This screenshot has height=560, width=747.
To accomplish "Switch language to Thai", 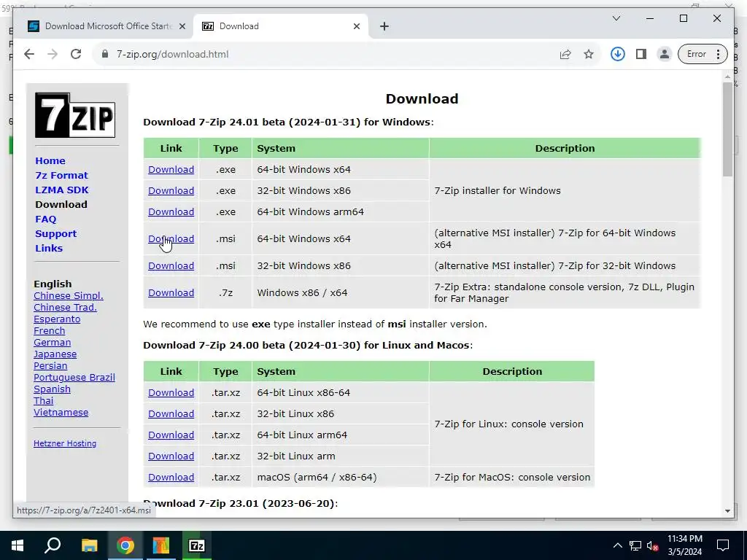I will click(43, 401).
